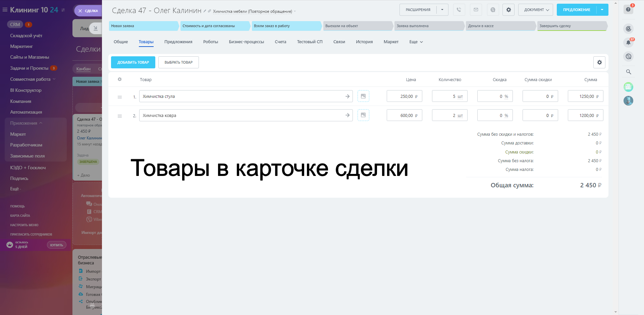Image resolution: width=644 pixels, height=315 pixels.
Task: Open deal card settings gear in header
Action: (508, 10)
